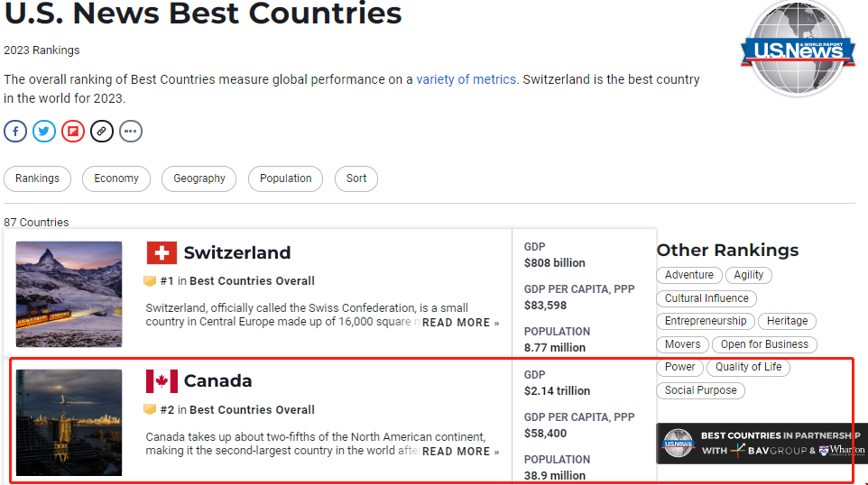Open more sharing options ellipsis icon
This screenshot has height=485, width=868.
tap(131, 132)
